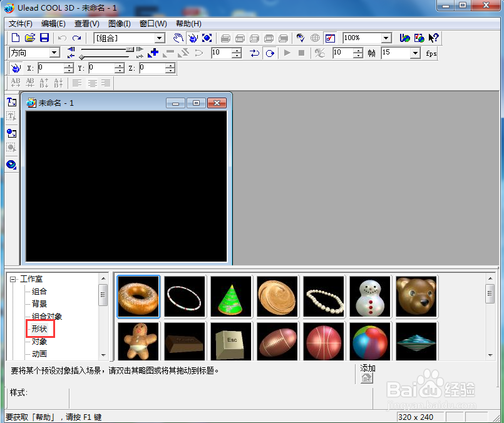Viewport: 504px width, 423px height.
Task: Select the donut thumbnail preset
Action: [138, 297]
